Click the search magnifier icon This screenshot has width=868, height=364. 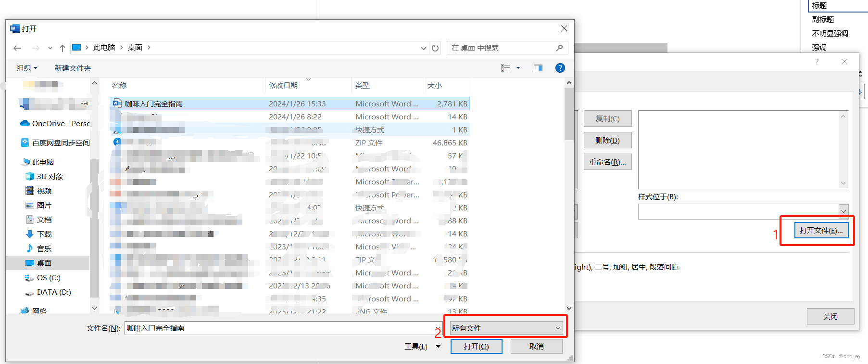coord(559,48)
